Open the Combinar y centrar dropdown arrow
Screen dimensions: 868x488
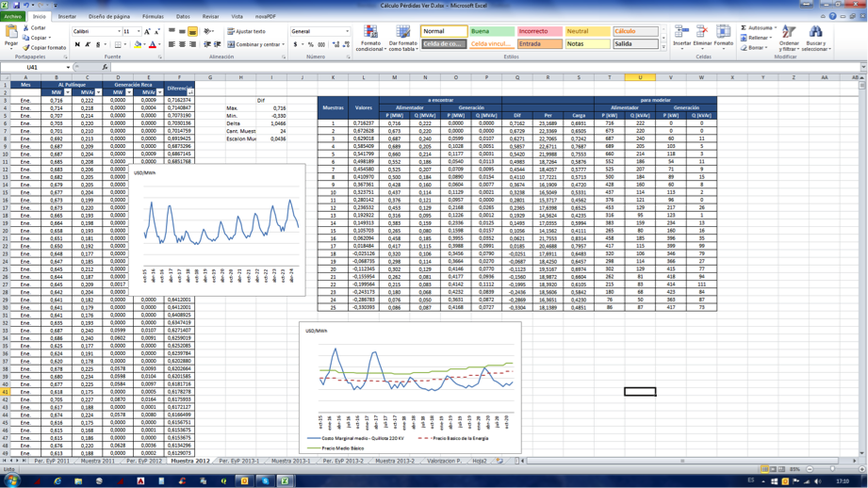pyautogui.click(x=284, y=44)
